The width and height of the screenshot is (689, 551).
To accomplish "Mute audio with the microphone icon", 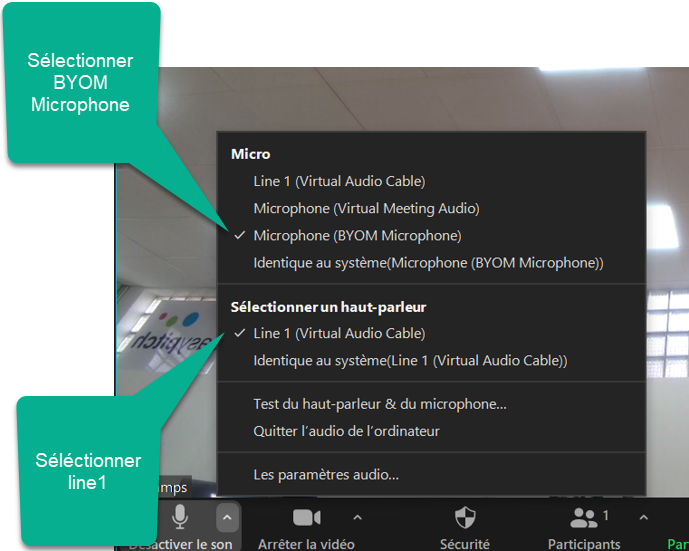I will tap(180, 517).
